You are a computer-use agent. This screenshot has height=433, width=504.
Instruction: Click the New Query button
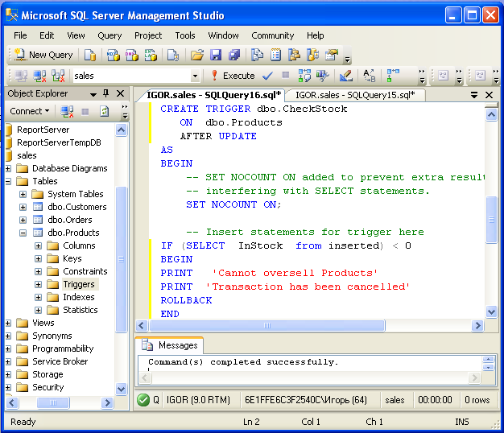[x=43, y=55]
